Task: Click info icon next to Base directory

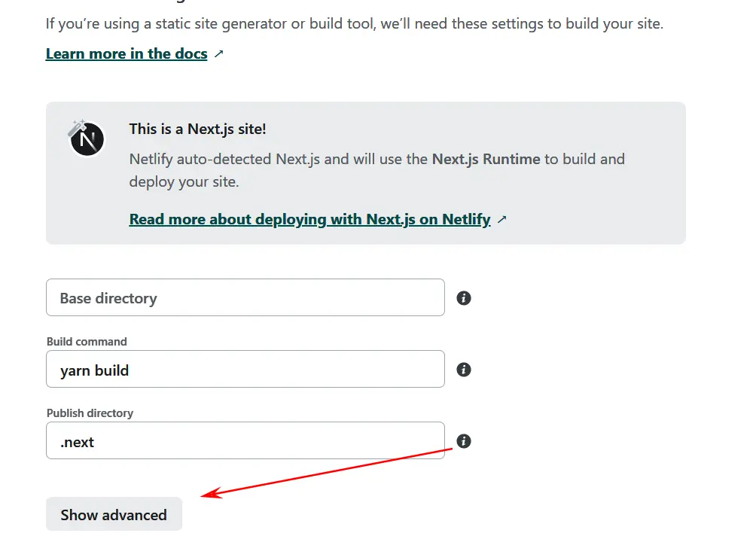Action: pyautogui.click(x=464, y=298)
